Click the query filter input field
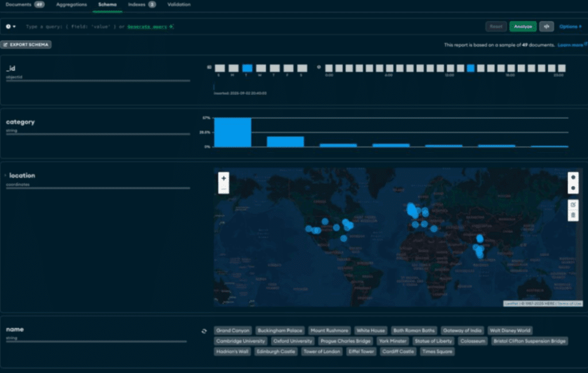This screenshot has height=373, width=588. tap(230, 26)
